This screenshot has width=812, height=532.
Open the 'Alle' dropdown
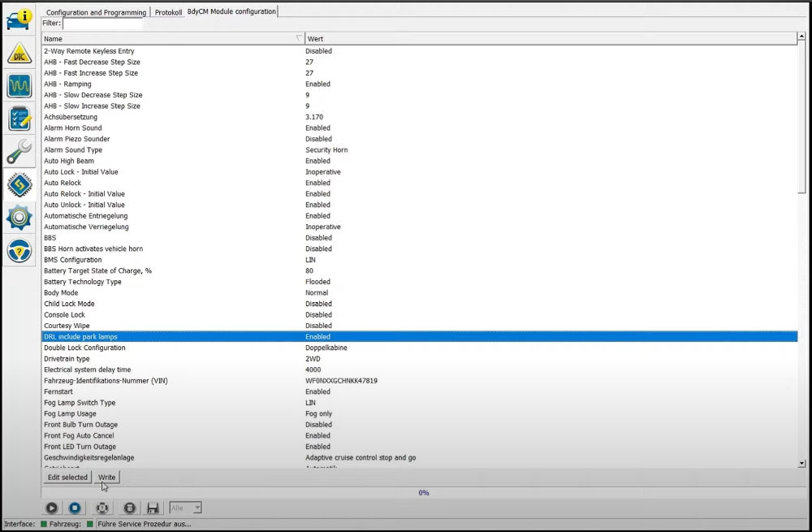186,508
